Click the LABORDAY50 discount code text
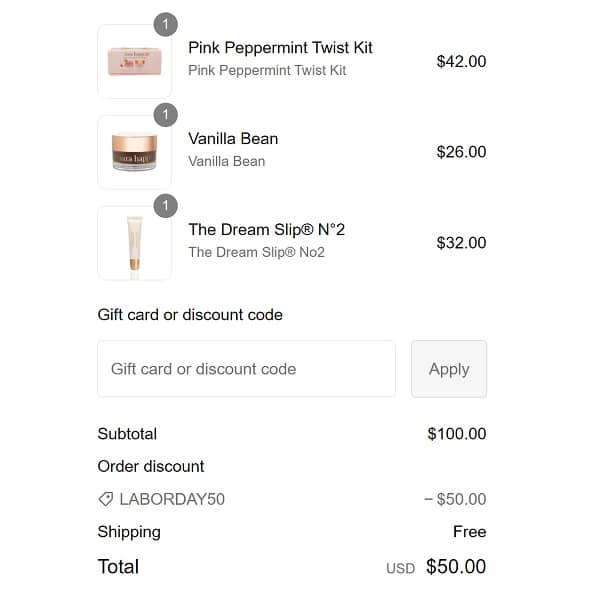The image size is (600, 600). coord(172,499)
